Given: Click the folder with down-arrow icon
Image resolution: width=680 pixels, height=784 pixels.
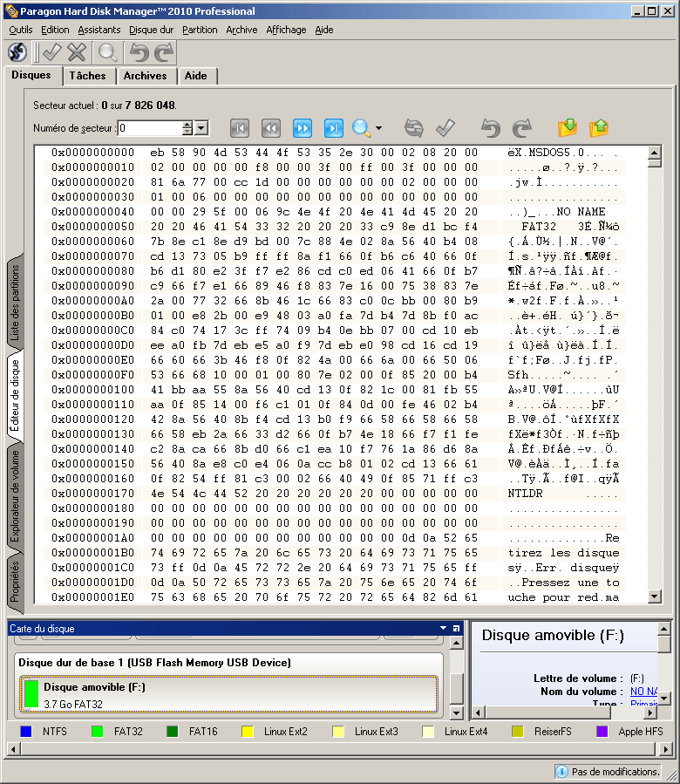Looking at the screenshot, I should click(568, 128).
